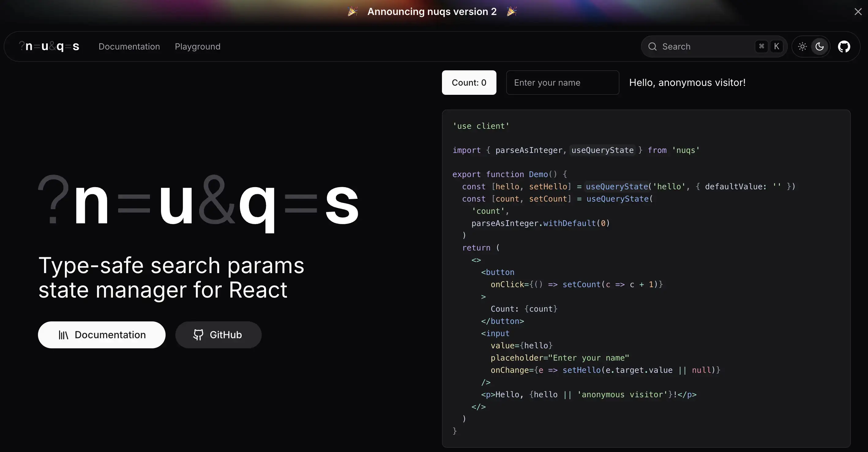Click the large ?n=u&q=s hero logo

tap(198, 203)
